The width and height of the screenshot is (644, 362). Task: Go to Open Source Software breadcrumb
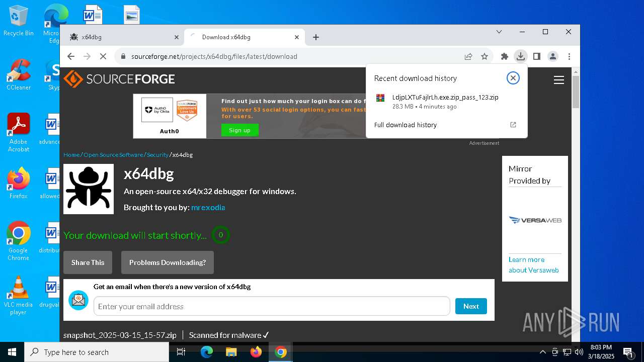(113, 155)
